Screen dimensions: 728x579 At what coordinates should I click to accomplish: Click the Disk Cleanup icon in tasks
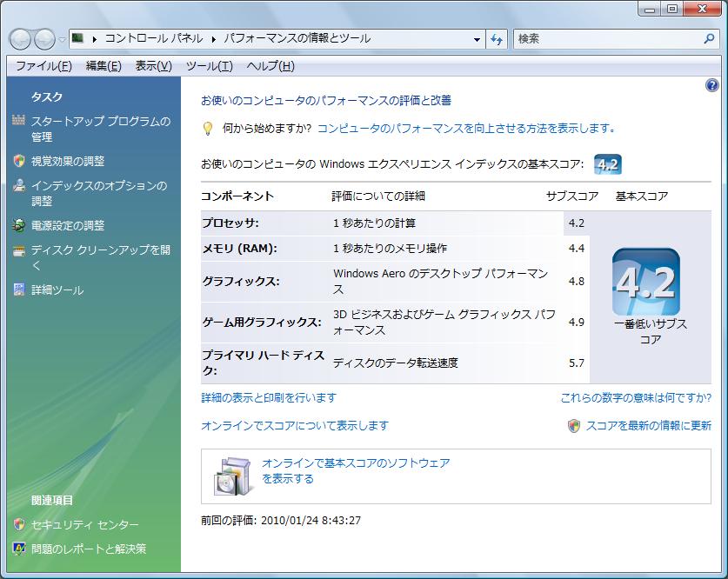tap(18, 251)
